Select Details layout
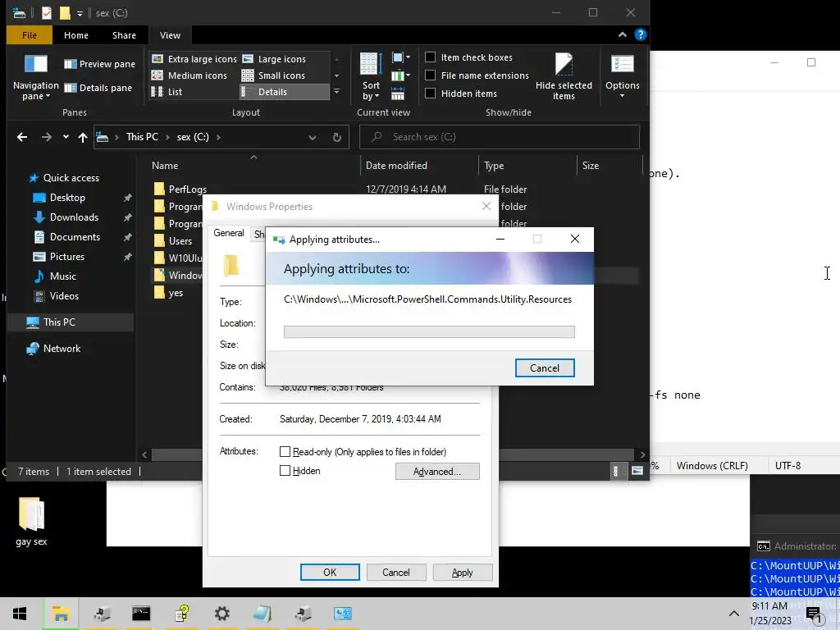The image size is (840, 630). [x=284, y=92]
